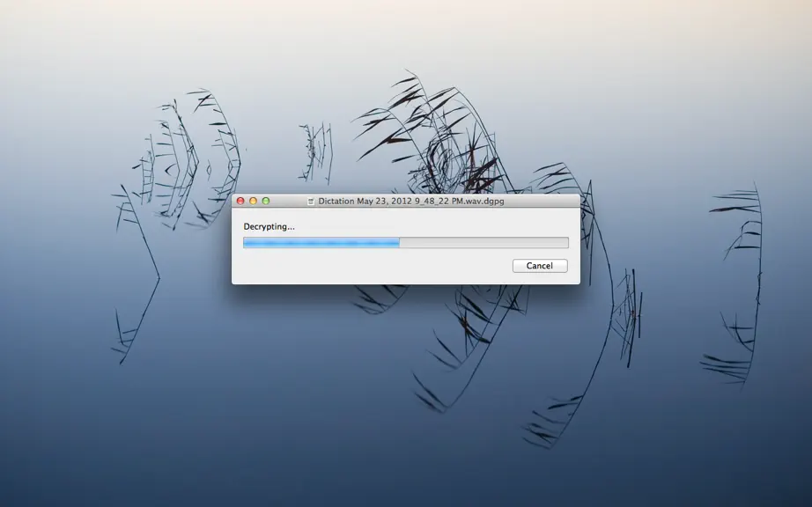812x507 pixels.
Task: Click the window title starting with "Dictation May 23"
Action: point(410,201)
